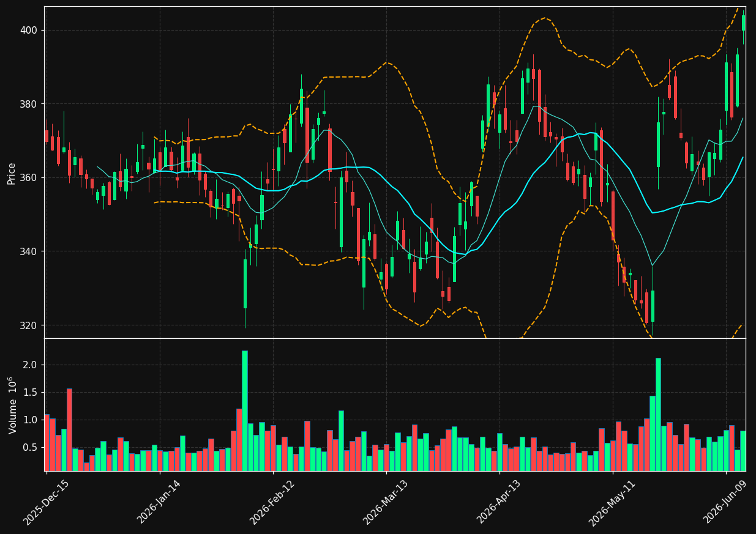Click the 340 price axis value
This screenshot has width=756, height=534.
point(29,251)
